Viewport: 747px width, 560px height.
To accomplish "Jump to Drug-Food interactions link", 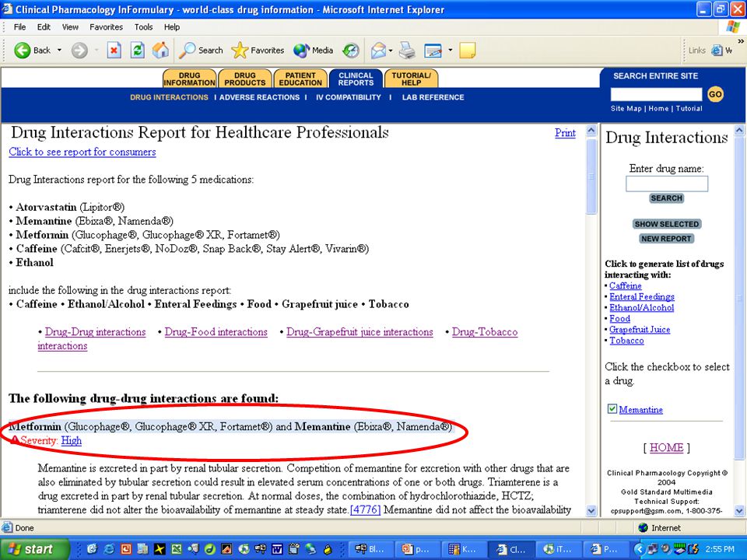I will point(216,332).
